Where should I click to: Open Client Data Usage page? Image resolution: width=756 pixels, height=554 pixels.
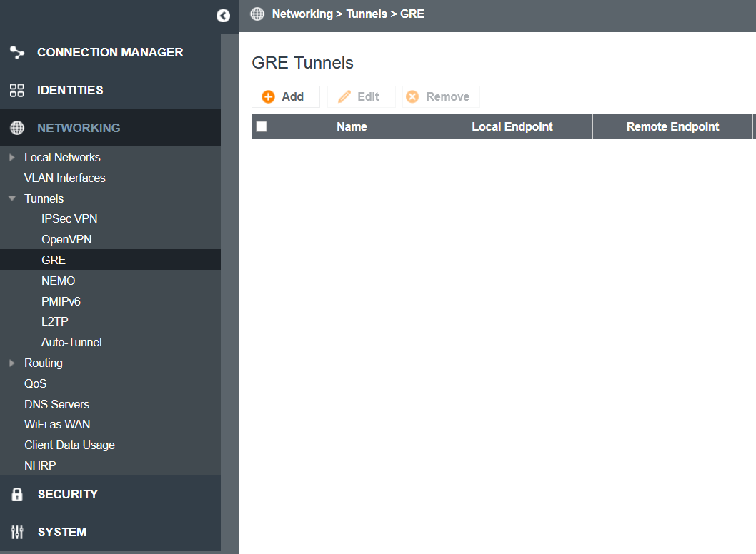tap(69, 445)
